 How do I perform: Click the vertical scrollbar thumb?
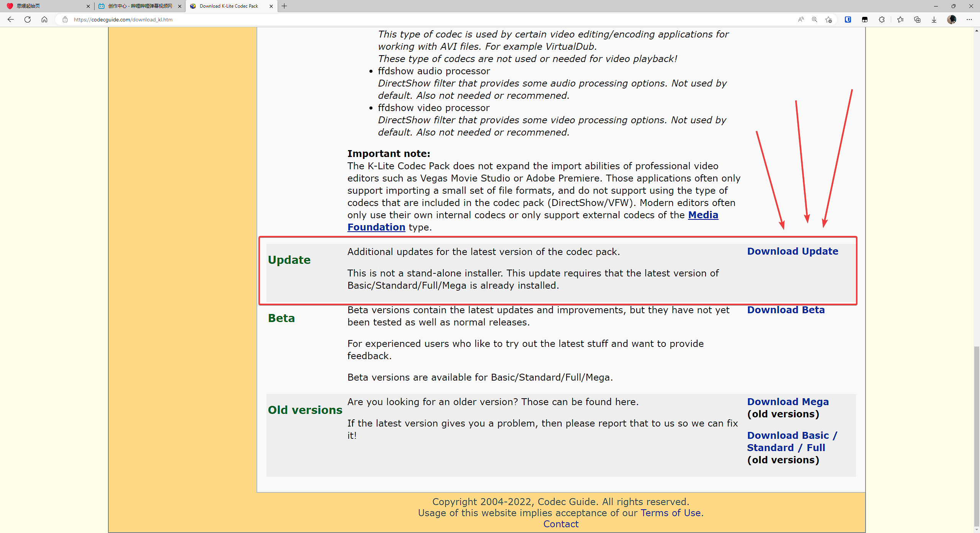pos(977,436)
